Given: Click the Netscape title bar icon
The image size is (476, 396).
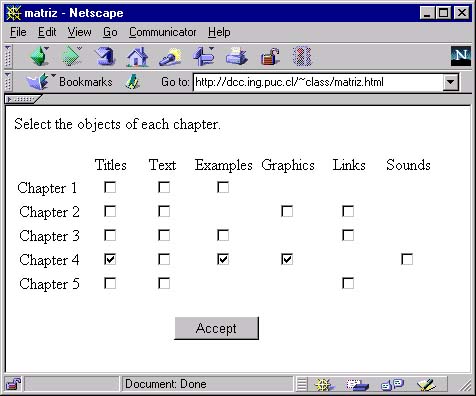Looking at the screenshot, I should point(14,13).
